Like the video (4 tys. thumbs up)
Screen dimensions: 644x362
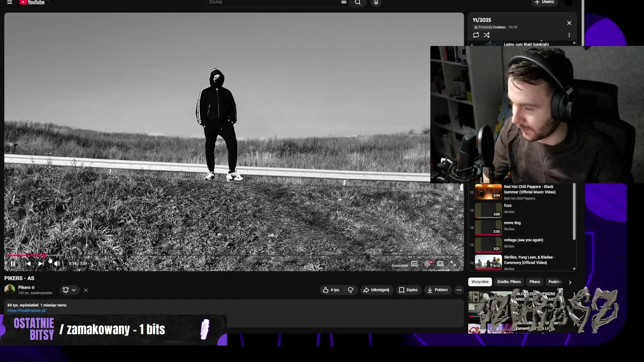(331, 290)
